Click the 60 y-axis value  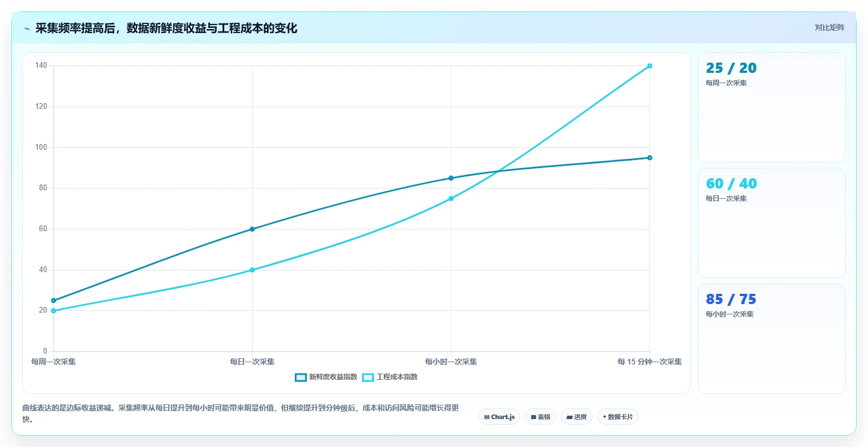tap(43, 229)
